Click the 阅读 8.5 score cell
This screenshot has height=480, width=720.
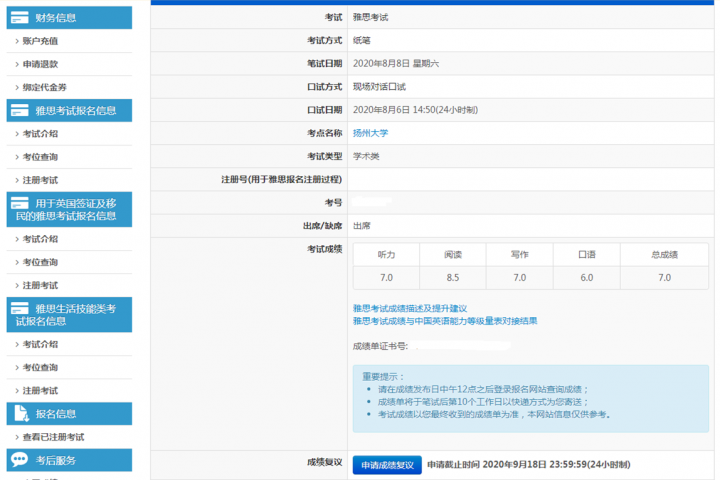(x=453, y=277)
